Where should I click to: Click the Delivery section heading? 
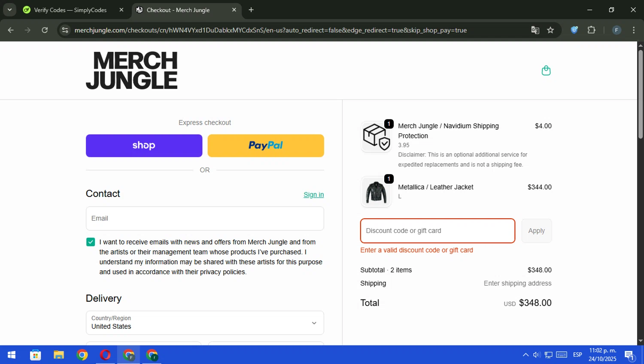coord(103,298)
